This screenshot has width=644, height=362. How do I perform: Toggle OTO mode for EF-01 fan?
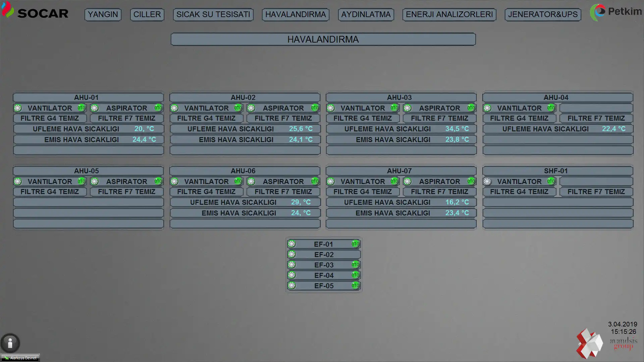355,244
